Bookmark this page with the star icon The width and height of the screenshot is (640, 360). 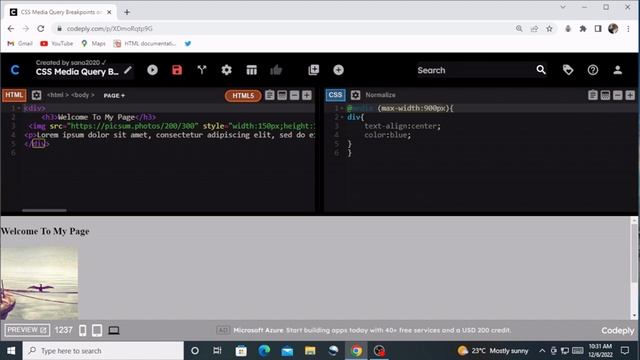click(549, 29)
